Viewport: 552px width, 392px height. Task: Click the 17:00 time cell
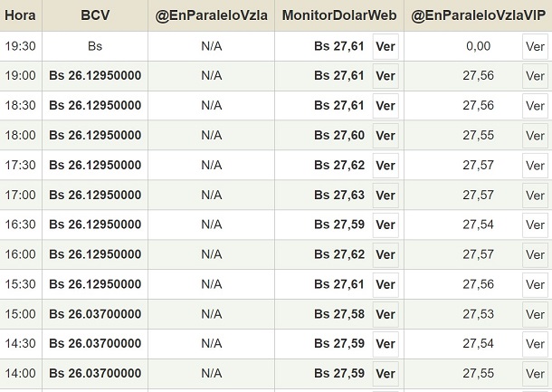[20, 196]
